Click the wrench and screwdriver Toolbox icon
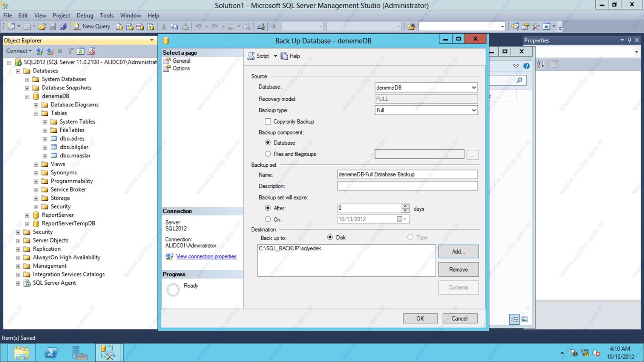Image resolution: width=644 pixels, height=362 pixels. click(536, 26)
